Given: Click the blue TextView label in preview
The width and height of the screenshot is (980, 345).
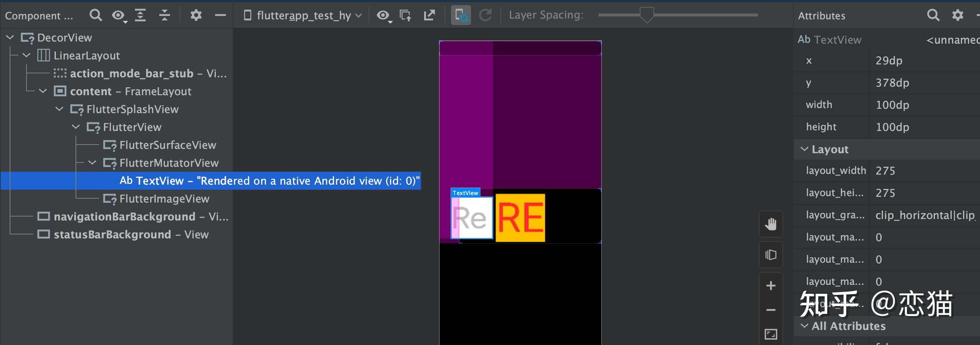Looking at the screenshot, I should 465,193.
